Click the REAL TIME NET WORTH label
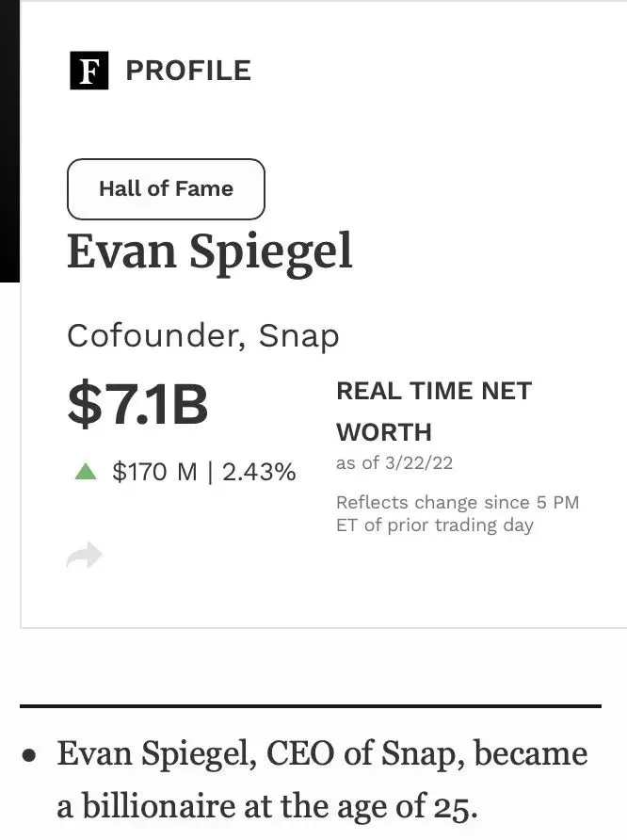This screenshot has height=840, width=627. point(433,411)
